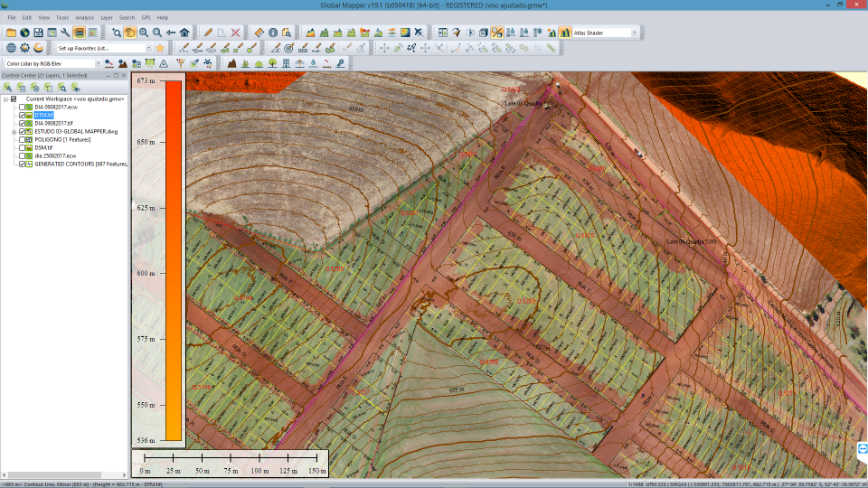Open data files with folder icon
868x488 pixels.
[x=11, y=33]
